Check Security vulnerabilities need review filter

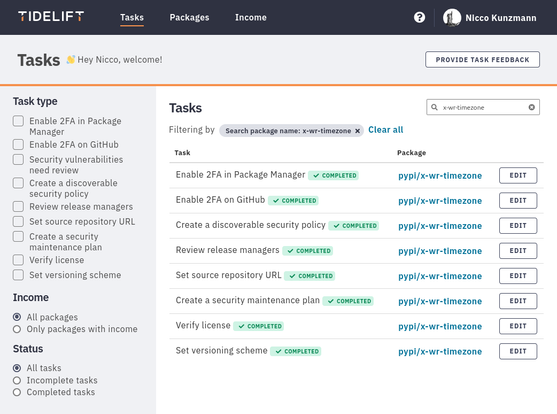pos(18,159)
